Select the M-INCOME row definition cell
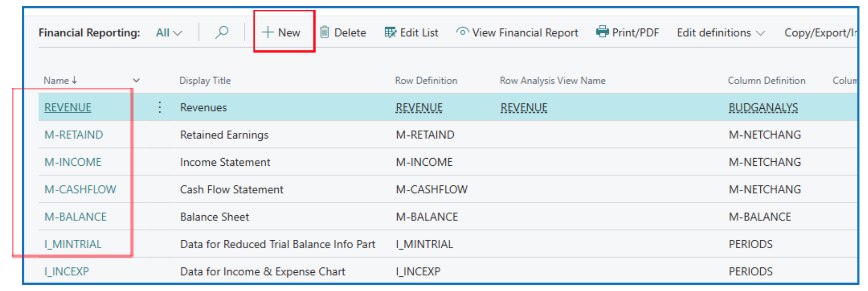This screenshot has height=291, width=868. (x=424, y=162)
